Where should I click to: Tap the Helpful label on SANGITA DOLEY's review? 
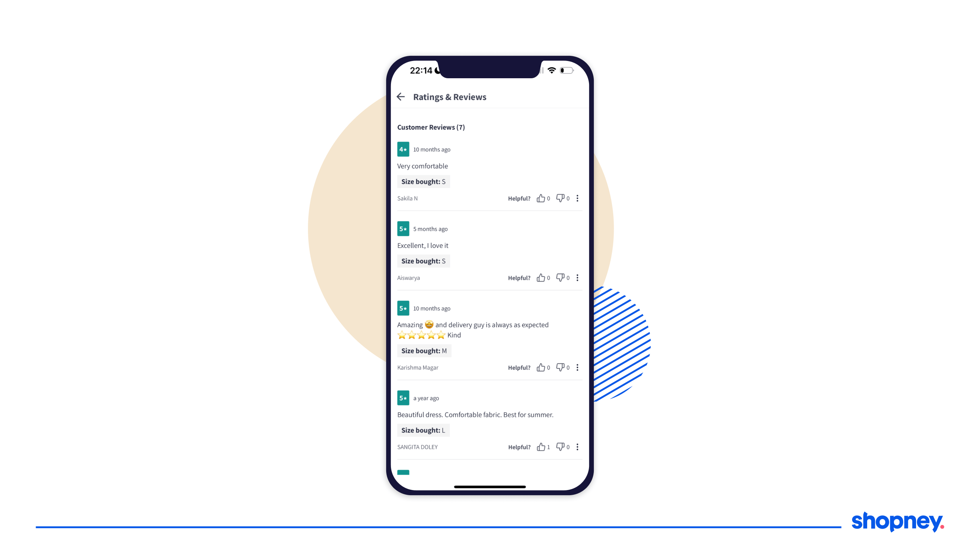pos(518,447)
